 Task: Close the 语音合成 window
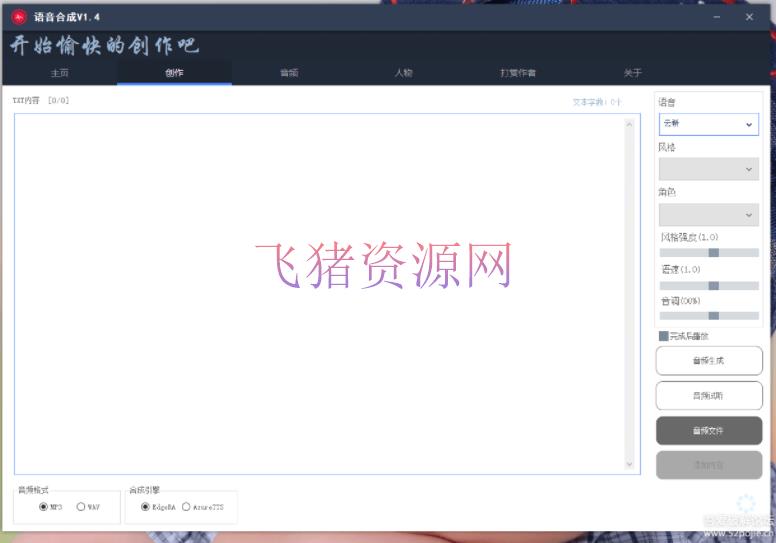[x=749, y=17]
